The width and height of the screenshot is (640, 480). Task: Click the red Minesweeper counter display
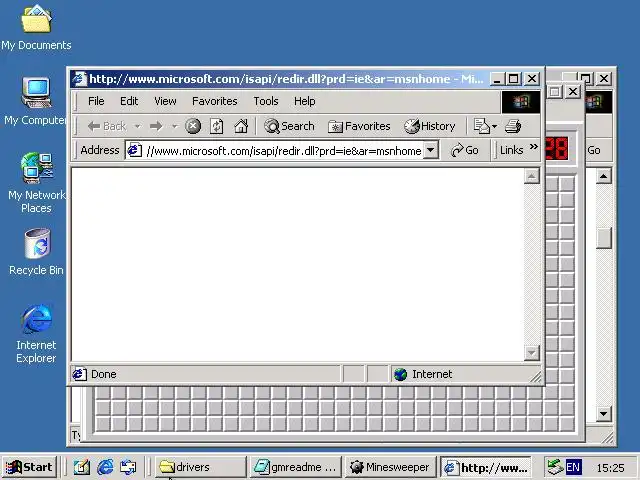556,149
